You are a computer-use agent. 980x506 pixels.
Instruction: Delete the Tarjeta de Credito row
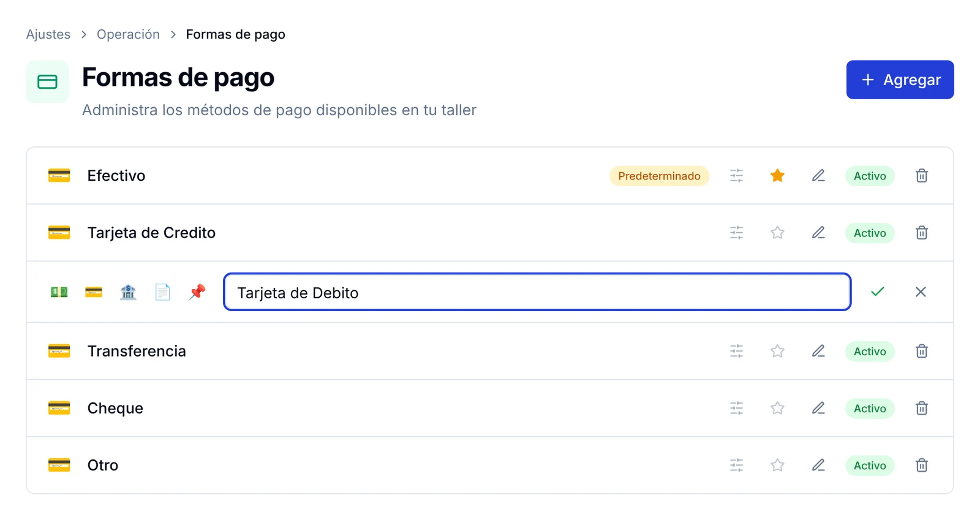tap(921, 233)
